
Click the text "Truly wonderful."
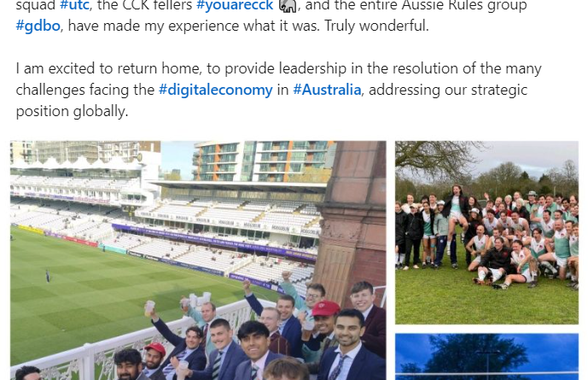point(376,26)
